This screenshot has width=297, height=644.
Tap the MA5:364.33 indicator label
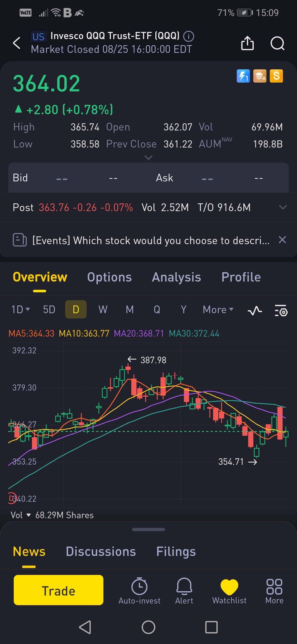[31, 333]
